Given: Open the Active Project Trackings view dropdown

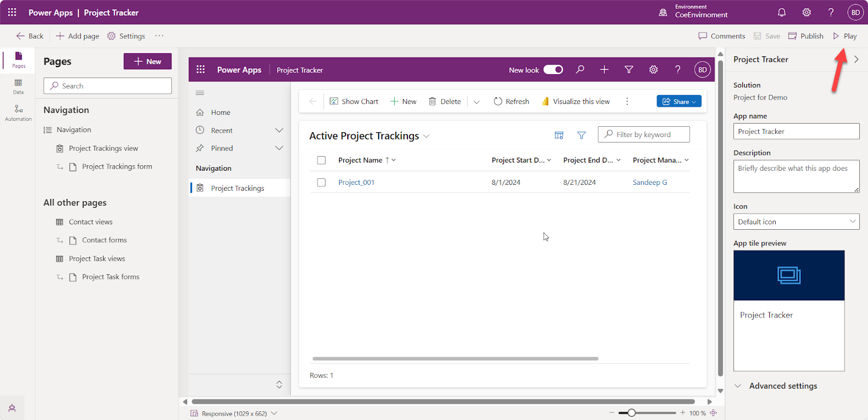Looking at the screenshot, I should 426,136.
